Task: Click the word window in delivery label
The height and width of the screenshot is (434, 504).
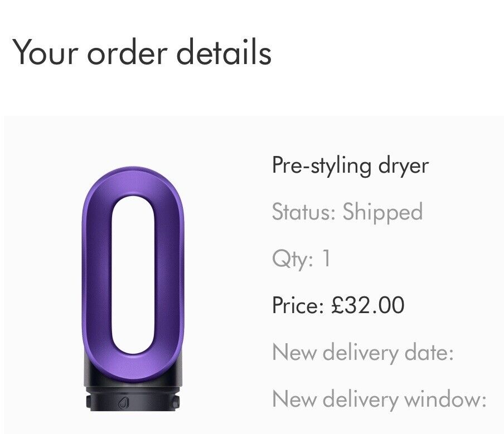Action: (445, 399)
